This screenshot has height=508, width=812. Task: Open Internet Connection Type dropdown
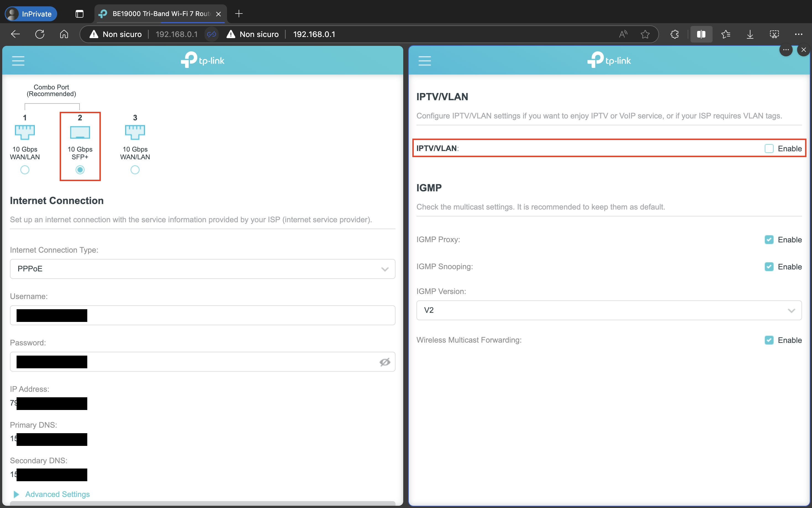pos(202,269)
